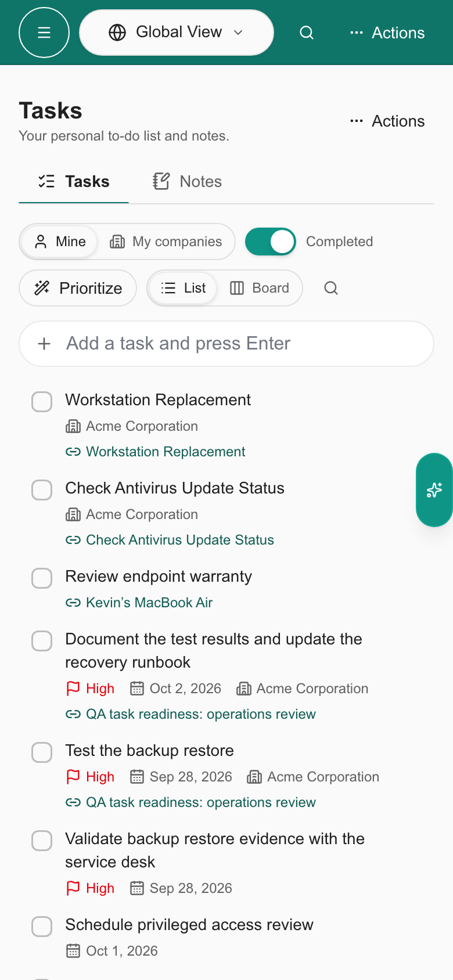The image size is (453, 980).
Task: Open the AI sparkle assistant button
Action: pos(434,490)
